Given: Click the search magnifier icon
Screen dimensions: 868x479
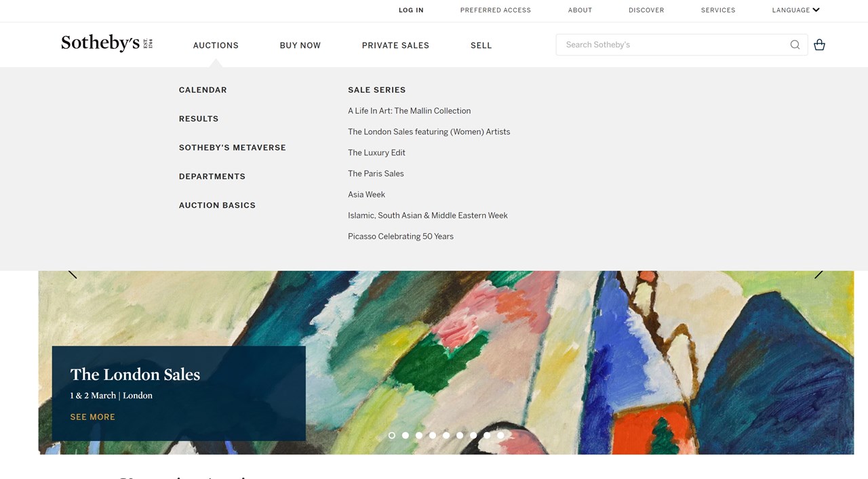Looking at the screenshot, I should tap(795, 45).
